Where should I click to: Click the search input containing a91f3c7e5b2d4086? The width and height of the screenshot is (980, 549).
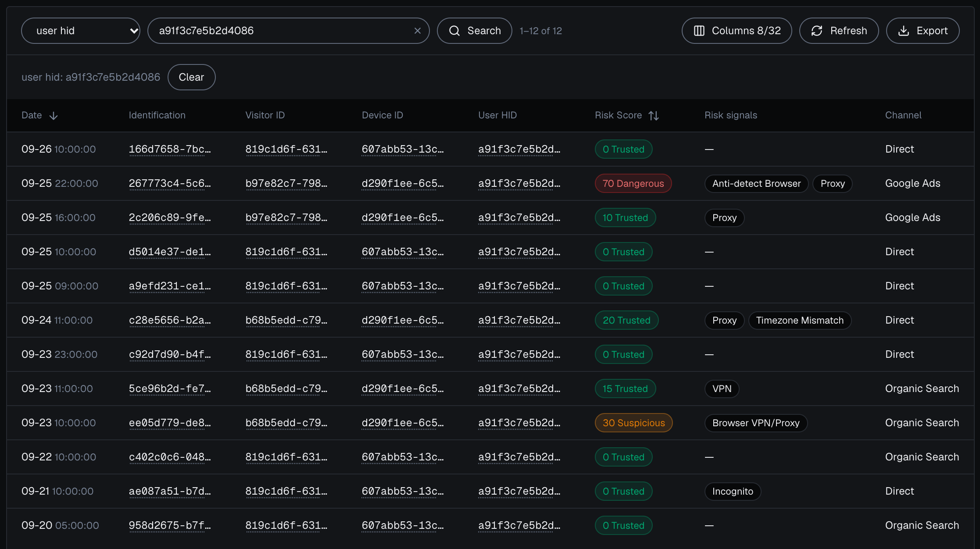288,31
